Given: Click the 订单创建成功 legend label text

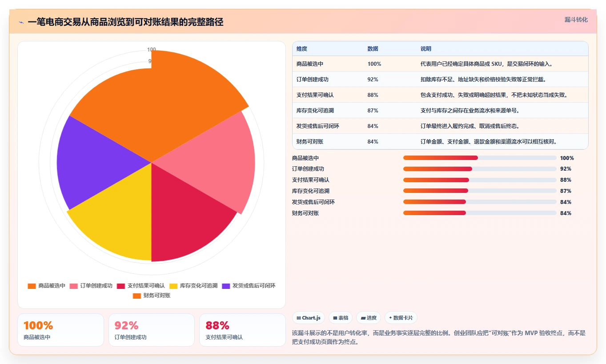Looking at the screenshot, I should tap(96, 286).
